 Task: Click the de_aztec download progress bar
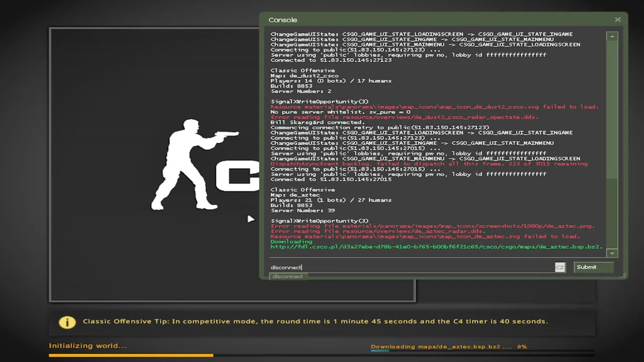click(483, 351)
